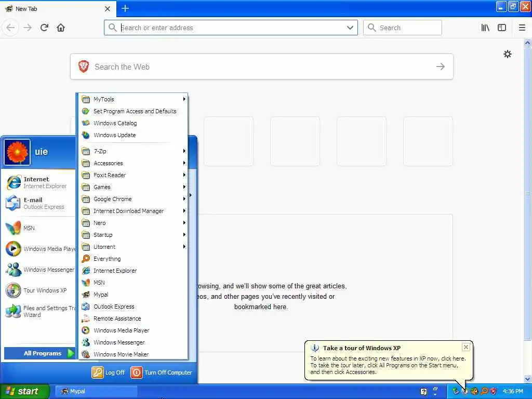
Task: Launch Tour Windows XP from start menu
Action: (39, 290)
